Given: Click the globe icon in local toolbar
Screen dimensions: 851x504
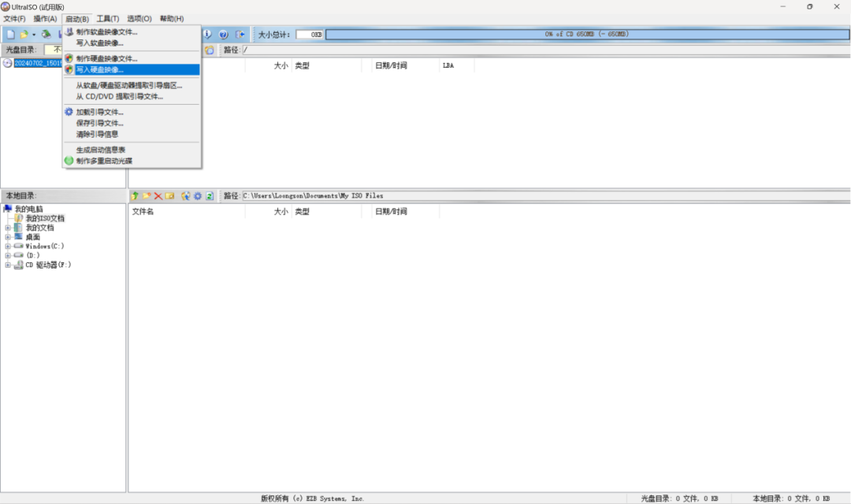Looking at the screenshot, I should [186, 196].
